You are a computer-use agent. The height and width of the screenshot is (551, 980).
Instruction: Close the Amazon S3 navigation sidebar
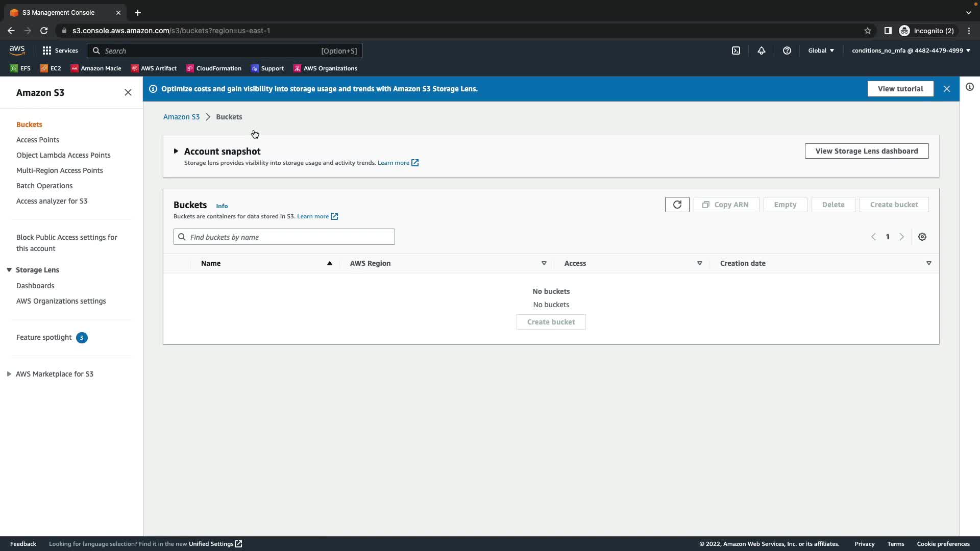click(x=128, y=92)
